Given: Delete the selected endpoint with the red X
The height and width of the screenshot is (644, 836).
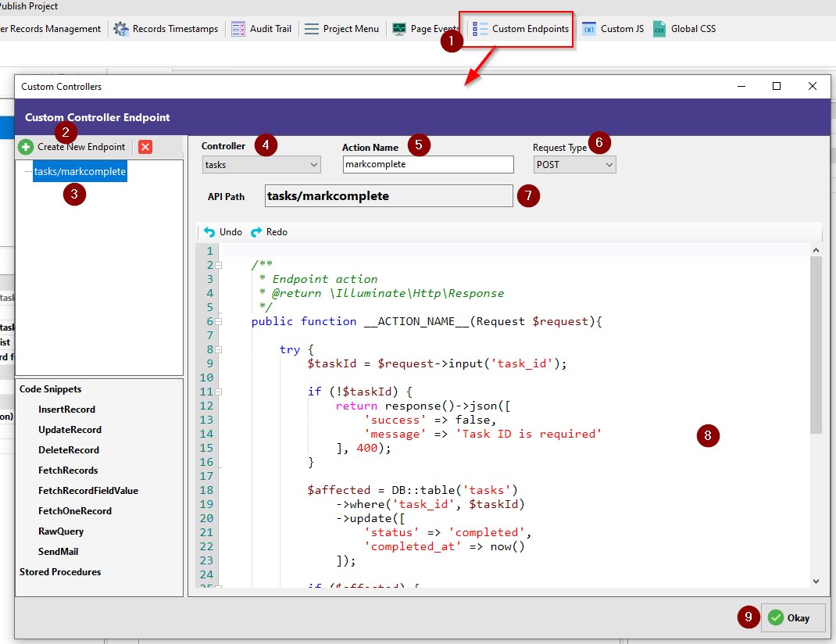Looking at the screenshot, I should click(x=145, y=146).
